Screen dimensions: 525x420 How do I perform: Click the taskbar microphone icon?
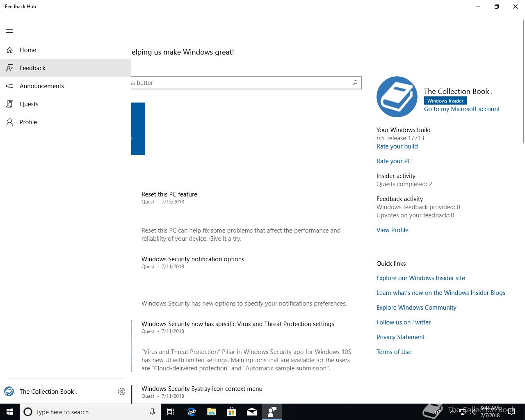point(152,412)
